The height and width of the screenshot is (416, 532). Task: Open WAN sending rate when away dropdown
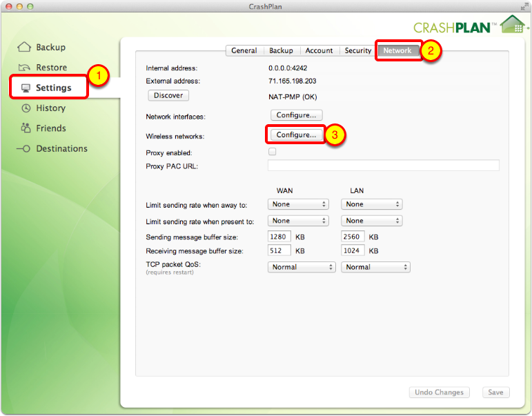tap(298, 204)
